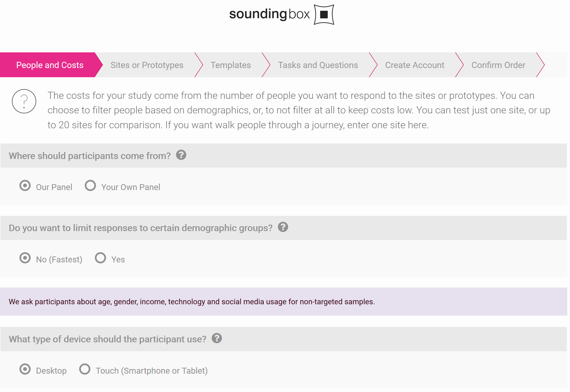
Task: Open help icon next to demographic groups question
Action: 283,227
